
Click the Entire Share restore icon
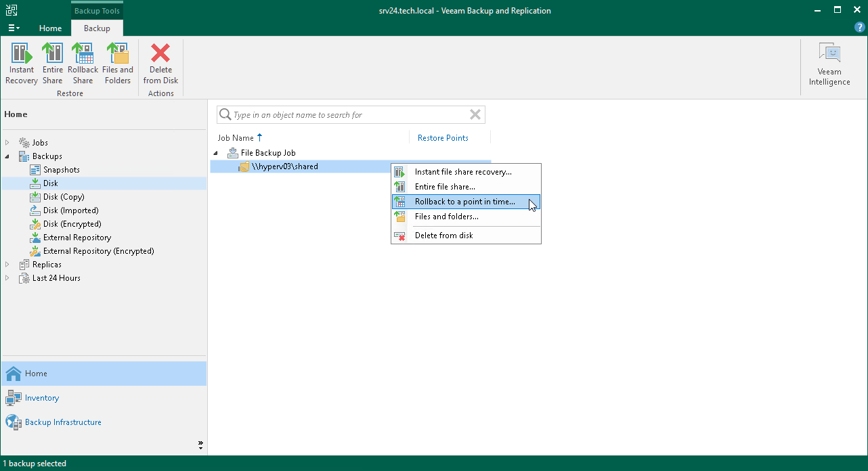pyautogui.click(x=52, y=61)
